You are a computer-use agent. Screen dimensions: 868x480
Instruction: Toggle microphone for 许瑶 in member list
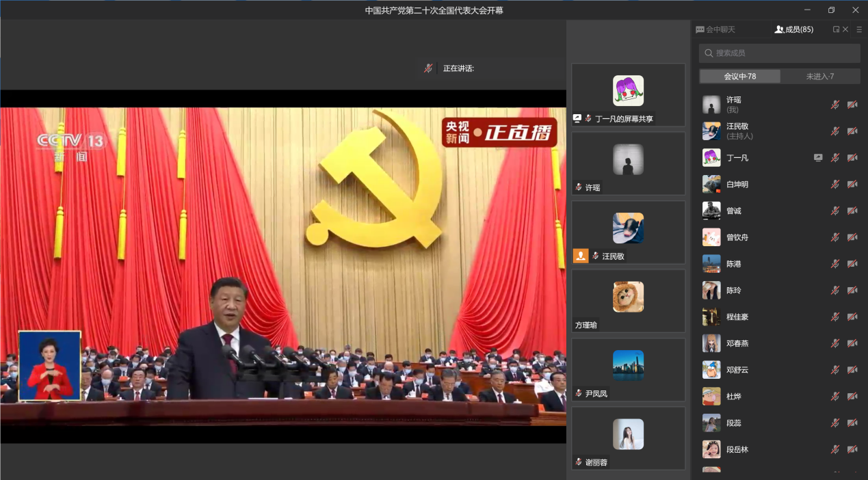coord(835,105)
